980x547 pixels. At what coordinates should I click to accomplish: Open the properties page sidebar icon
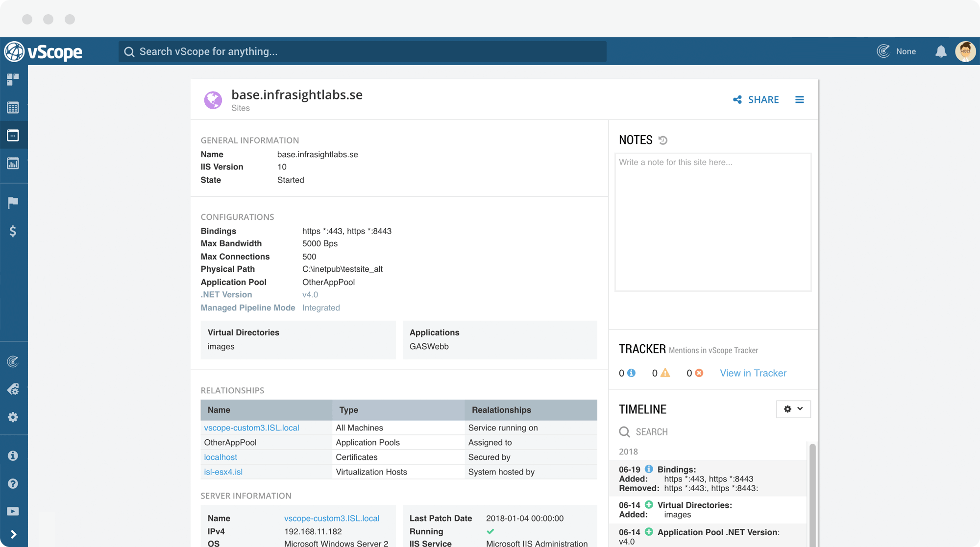point(13,136)
